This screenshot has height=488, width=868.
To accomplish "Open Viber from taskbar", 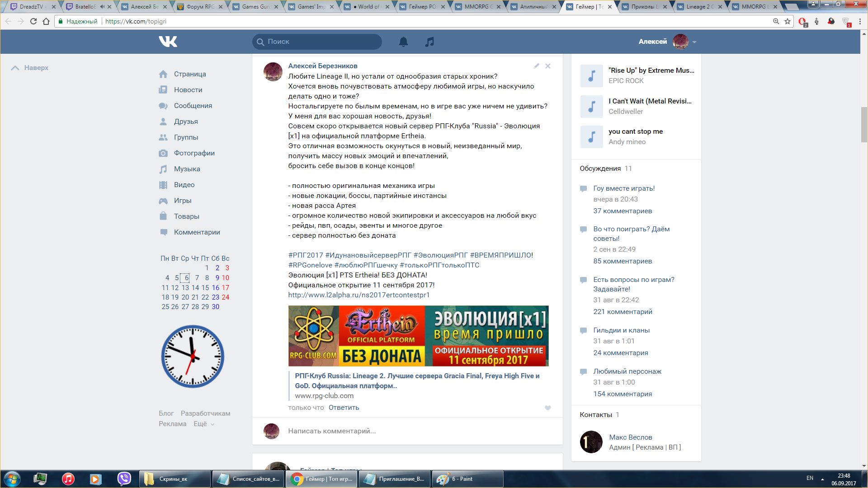I will coord(124,479).
